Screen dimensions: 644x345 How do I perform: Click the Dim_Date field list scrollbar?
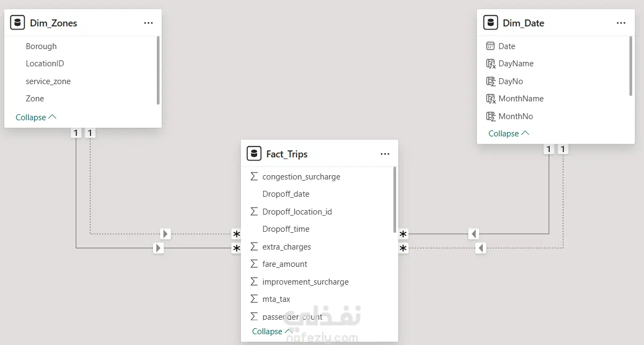[631, 66]
